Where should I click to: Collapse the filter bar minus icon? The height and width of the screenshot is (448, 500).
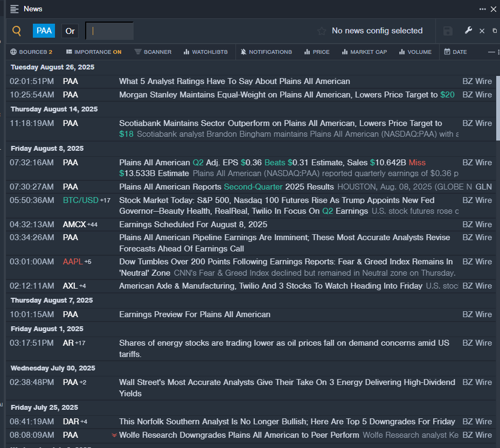point(491,52)
